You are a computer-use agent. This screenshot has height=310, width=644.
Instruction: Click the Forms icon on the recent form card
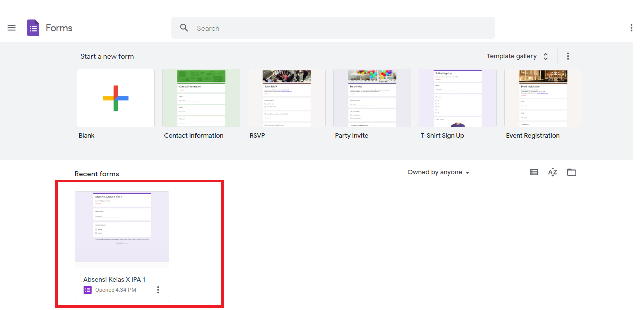88,290
